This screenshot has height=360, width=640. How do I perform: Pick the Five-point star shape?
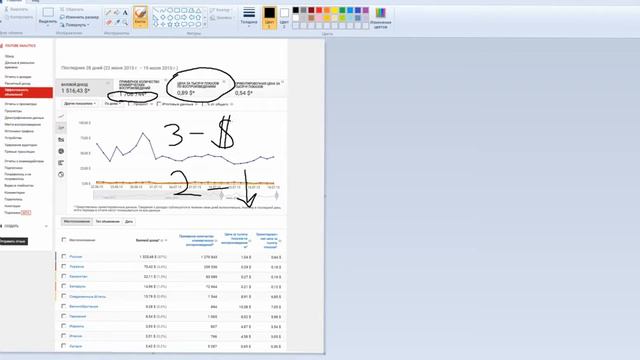170,24
